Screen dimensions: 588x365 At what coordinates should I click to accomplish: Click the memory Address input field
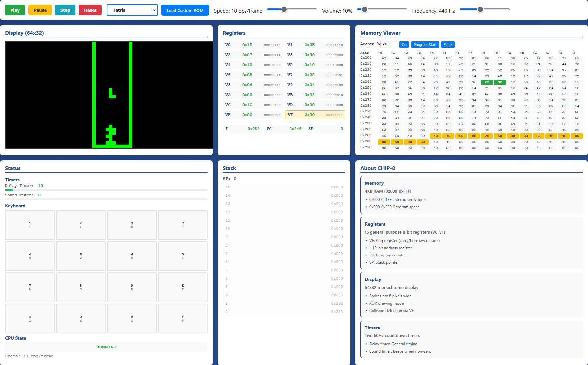tap(388, 44)
